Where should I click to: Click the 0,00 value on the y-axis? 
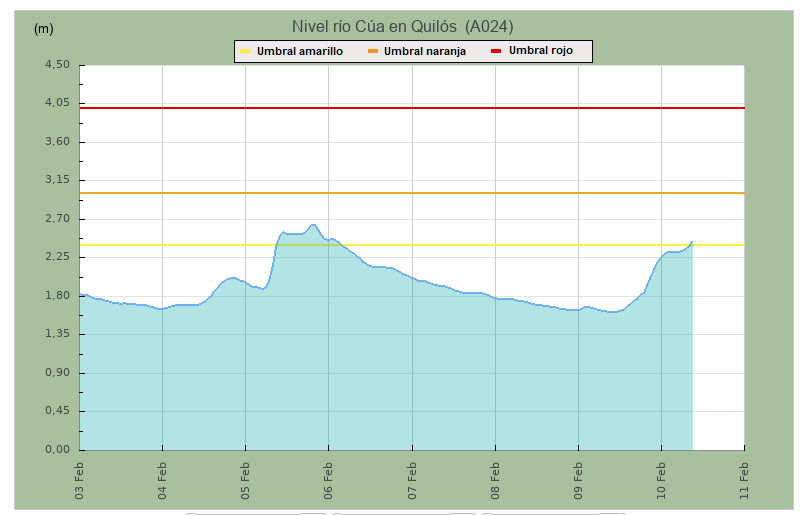(57, 450)
